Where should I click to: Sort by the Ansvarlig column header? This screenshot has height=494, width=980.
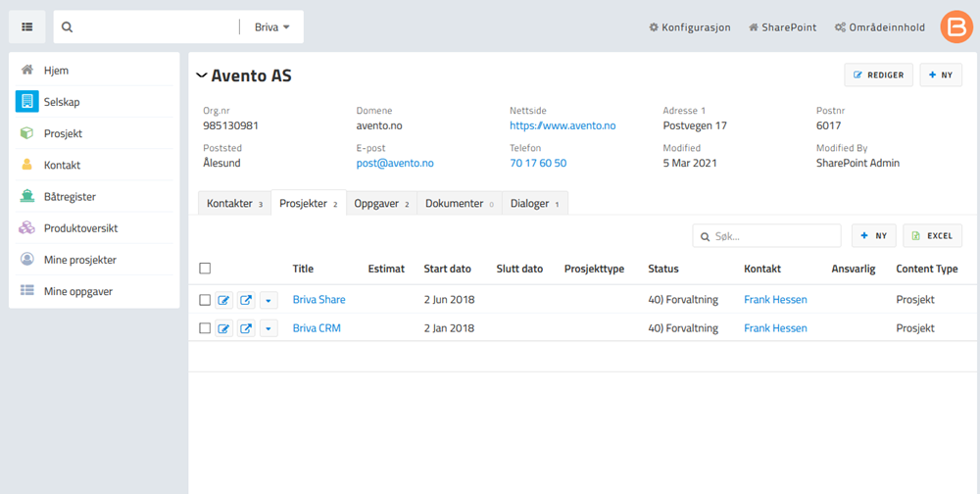(x=854, y=269)
